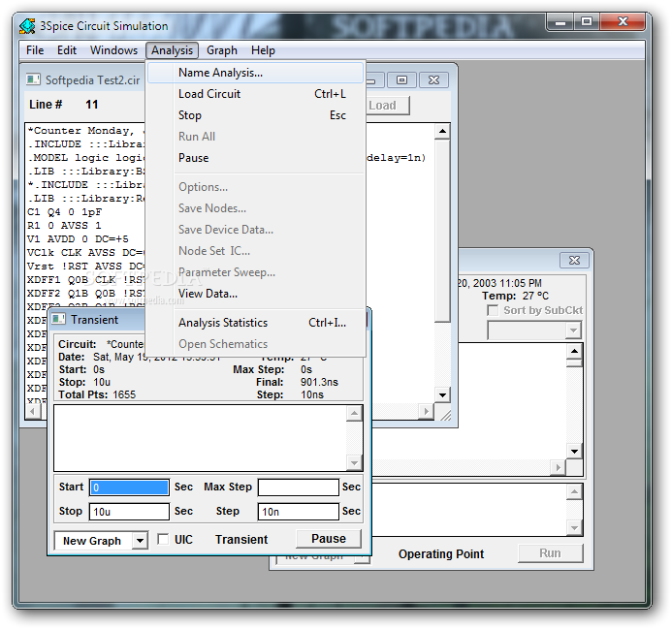Select Pause in the Analysis menu
The width and height of the screenshot is (672, 629).
[255, 158]
